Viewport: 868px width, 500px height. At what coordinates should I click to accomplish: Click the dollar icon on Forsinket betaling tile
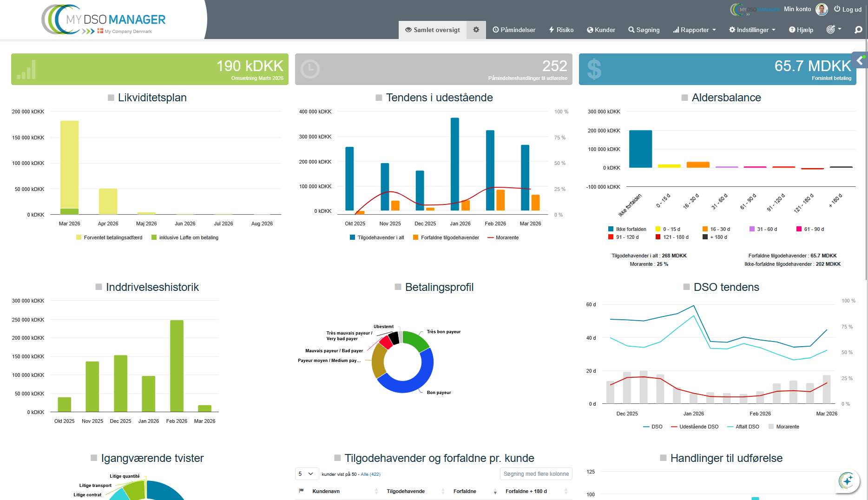pyautogui.click(x=594, y=69)
